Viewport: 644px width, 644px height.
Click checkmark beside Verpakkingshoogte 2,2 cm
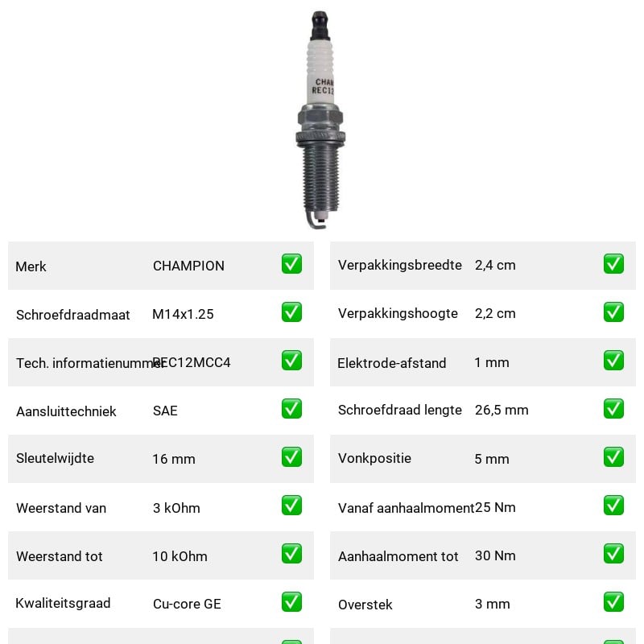613,312
